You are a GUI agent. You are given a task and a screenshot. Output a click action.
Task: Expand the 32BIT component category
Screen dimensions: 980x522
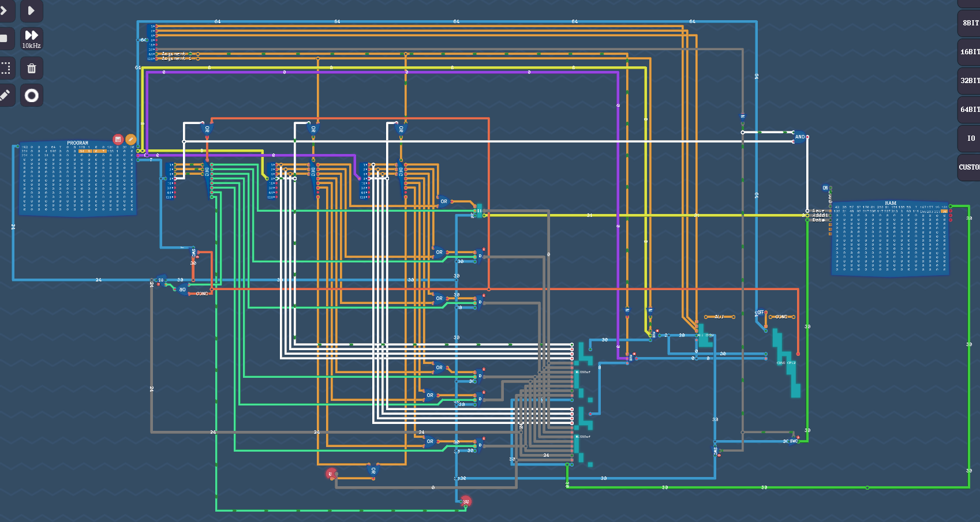[970, 81]
